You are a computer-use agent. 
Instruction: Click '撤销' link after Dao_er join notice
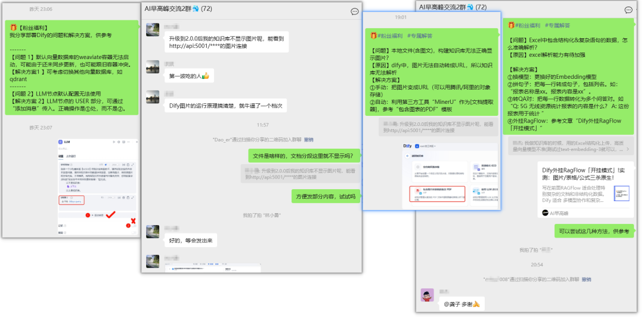coord(308,139)
